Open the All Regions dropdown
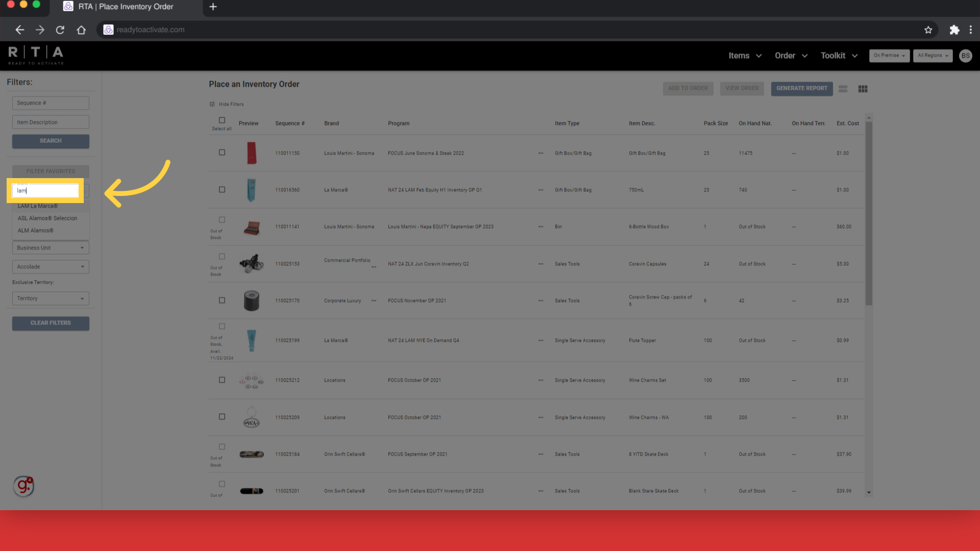This screenshot has width=980, height=551. click(933, 56)
